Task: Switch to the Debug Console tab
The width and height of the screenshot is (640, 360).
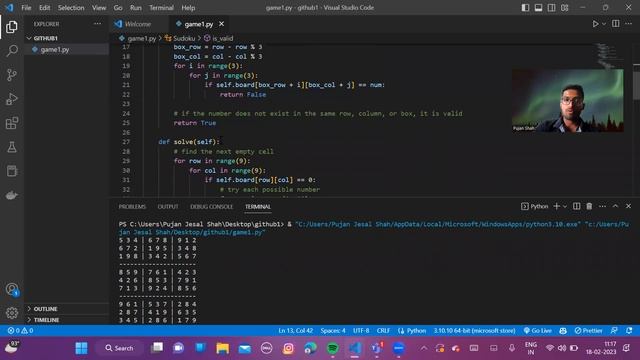Action: point(211,207)
